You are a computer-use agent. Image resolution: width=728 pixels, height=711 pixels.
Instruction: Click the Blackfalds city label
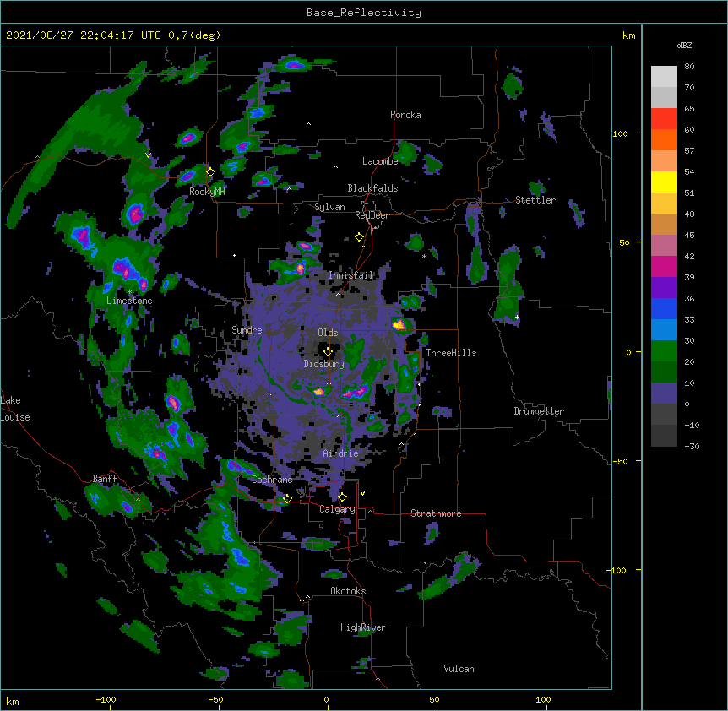372,188
